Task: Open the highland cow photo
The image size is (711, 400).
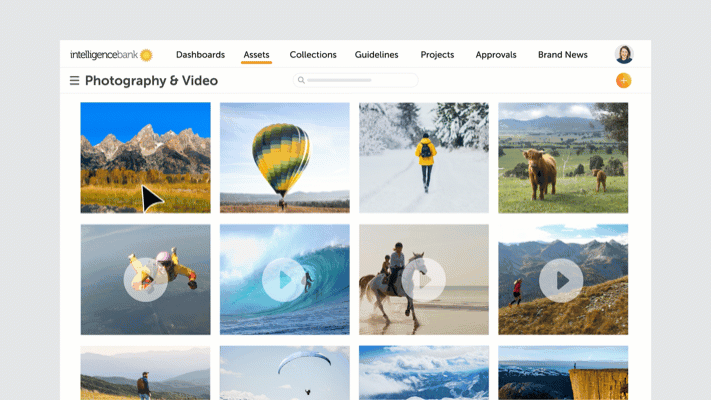Action: pos(563,157)
